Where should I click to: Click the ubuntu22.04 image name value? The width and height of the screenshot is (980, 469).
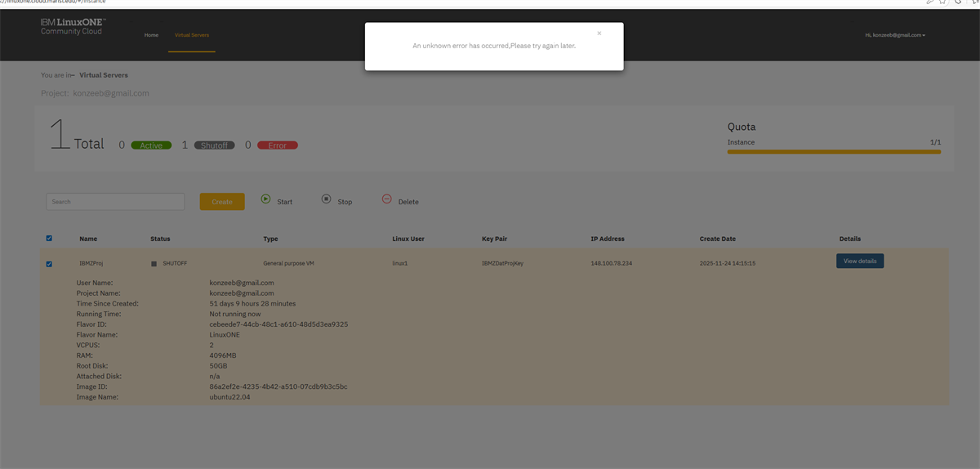(x=229, y=397)
